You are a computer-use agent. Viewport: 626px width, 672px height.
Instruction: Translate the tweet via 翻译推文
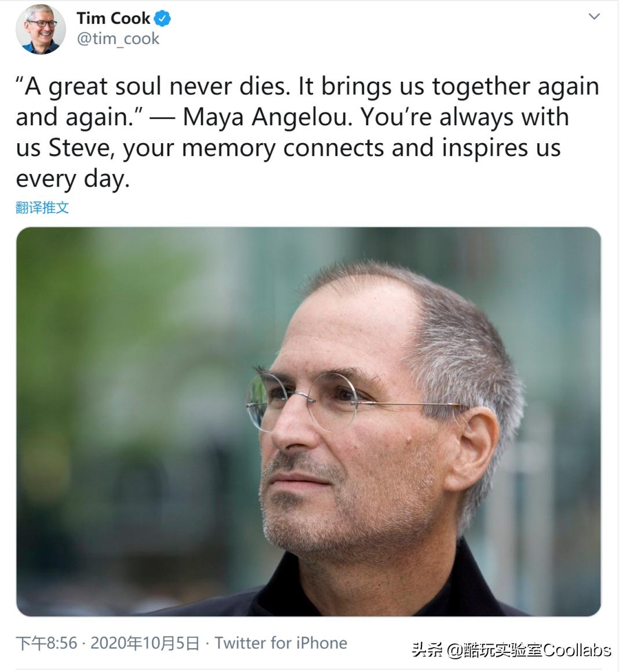point(42,208)
